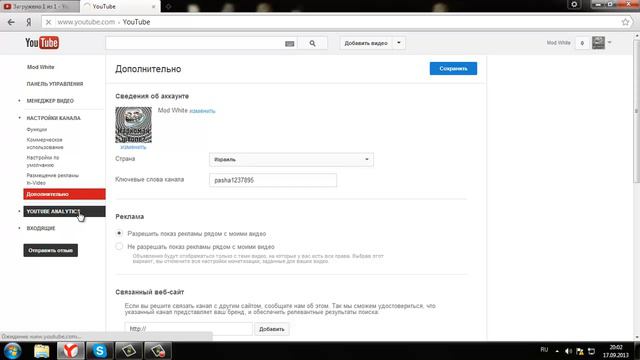640x360 pixels.
Task: Click 'Mod White' name in sidebar
Action: click(40, 67)
